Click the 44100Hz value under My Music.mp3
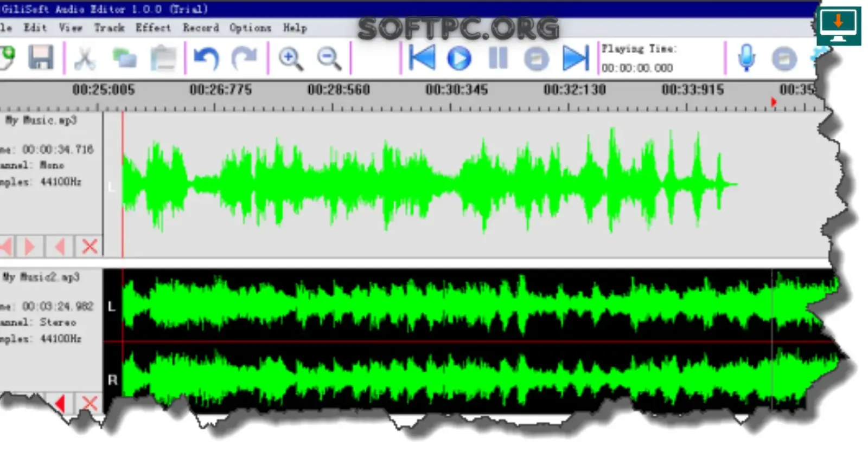 pyautogui.click(x=61, y=182)
